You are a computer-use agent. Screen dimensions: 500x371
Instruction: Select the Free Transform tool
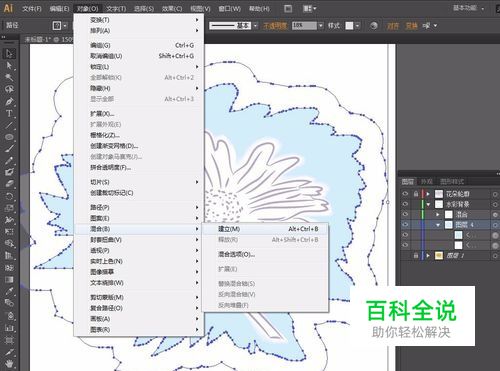click(9, 232)
